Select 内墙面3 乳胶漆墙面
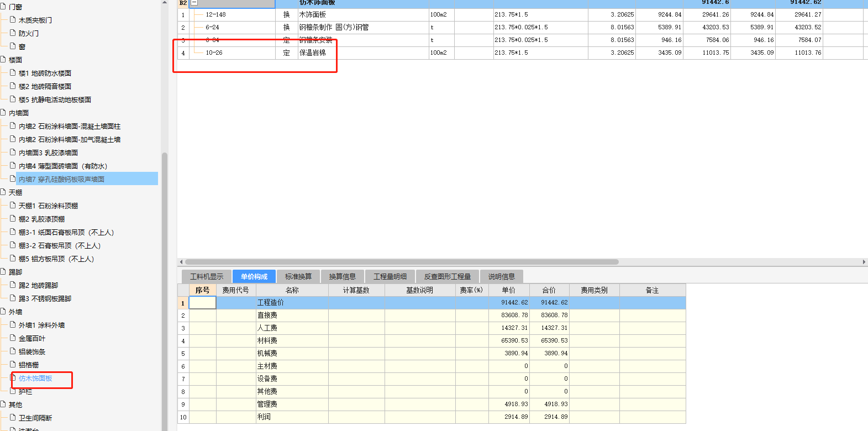Screen dimensions: 868x431 tap(48, 153)
